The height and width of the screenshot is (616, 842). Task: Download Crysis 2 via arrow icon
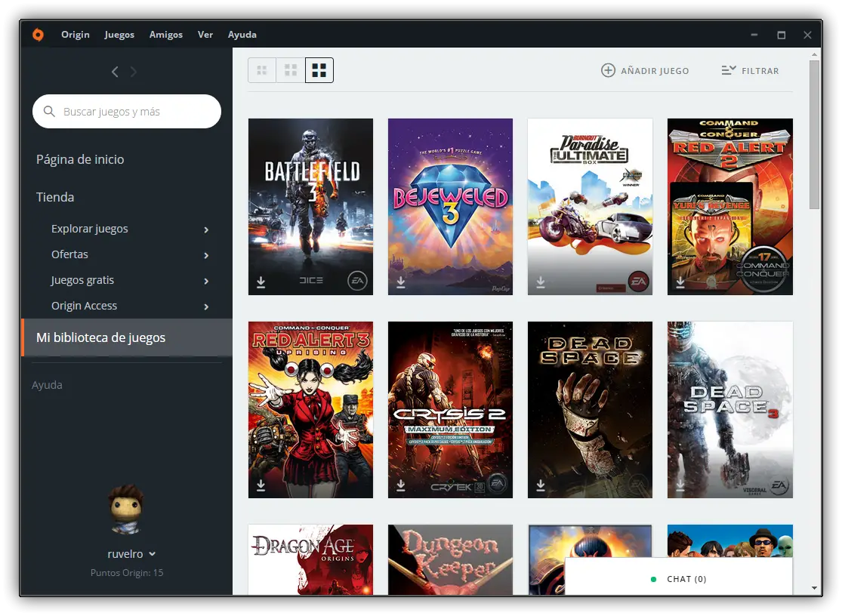(x=400, y=485)
